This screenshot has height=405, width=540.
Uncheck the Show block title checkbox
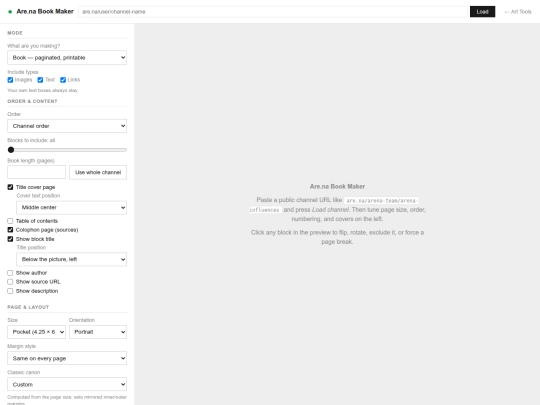(10, 239)
